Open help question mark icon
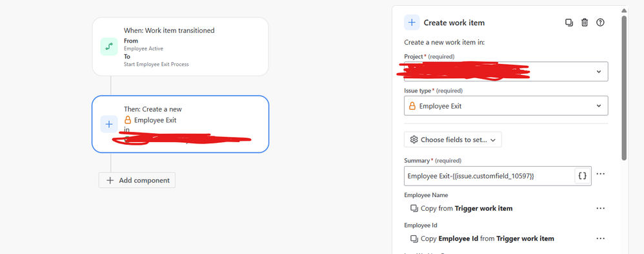Screen dimensions: 644x254 [600, 23]
